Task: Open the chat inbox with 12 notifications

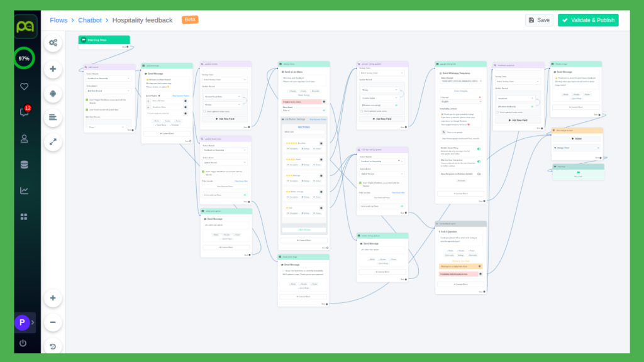Action: click(25, 112)
